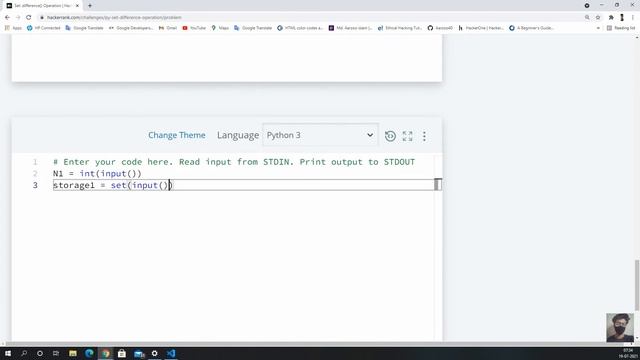Screen dimensions: 640x360
Task: Place cursor in storage1 line 3
Action: (x=113, y=185)
